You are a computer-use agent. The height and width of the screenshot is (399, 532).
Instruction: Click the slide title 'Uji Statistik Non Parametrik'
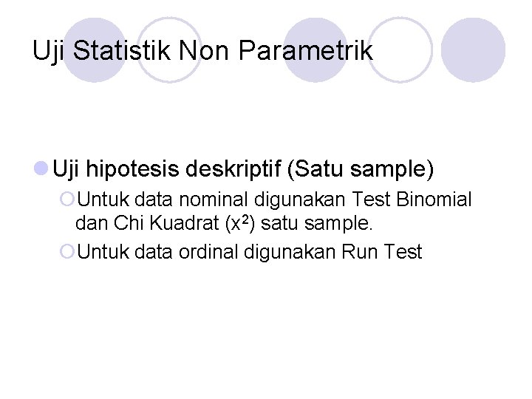pyautogui.click(x=202, y=51)
